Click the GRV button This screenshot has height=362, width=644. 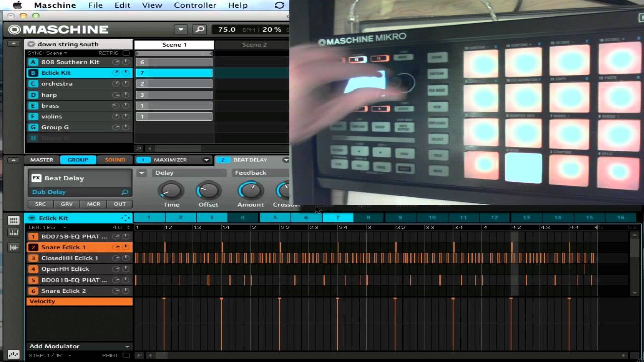point(66,204)
